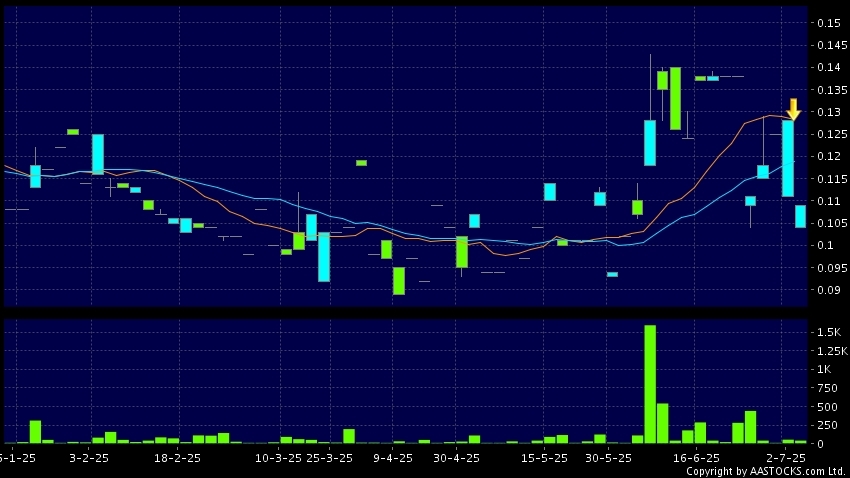Select the 30-4-25 date label
Image resolution: width=850 pixels, height=478 pixels.
click(x=456, y=458)
